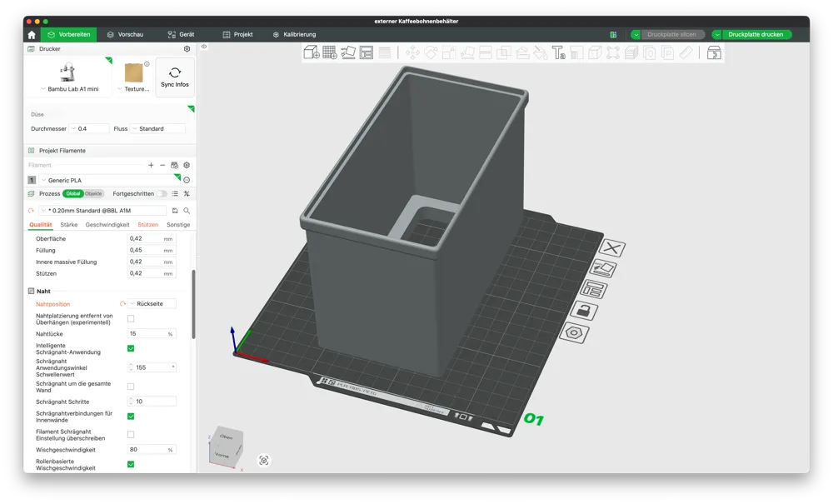
Task: Click the Add object cube icon
Action: (x=312, y=52)
